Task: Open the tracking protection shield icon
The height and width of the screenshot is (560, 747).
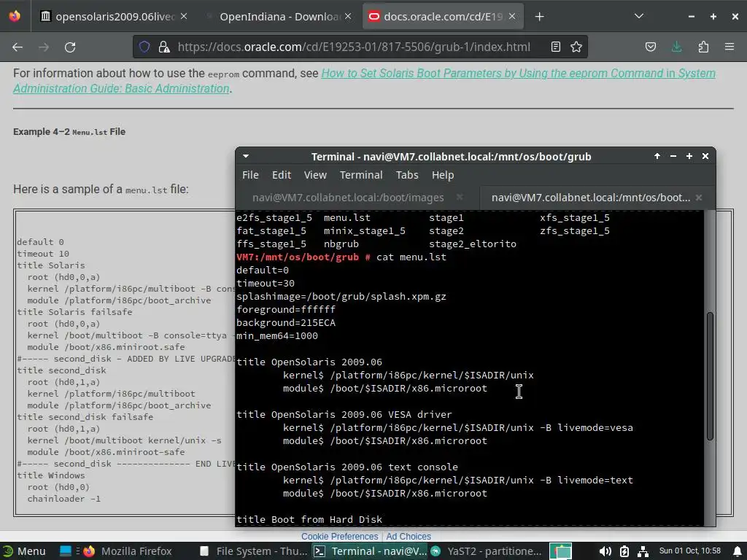Action: pos(144,47)
